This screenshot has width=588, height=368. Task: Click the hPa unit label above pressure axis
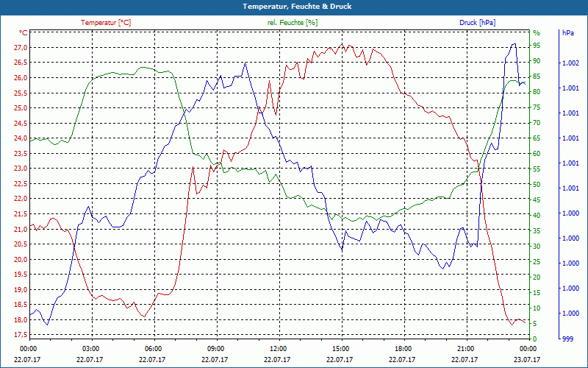point(567,32)
